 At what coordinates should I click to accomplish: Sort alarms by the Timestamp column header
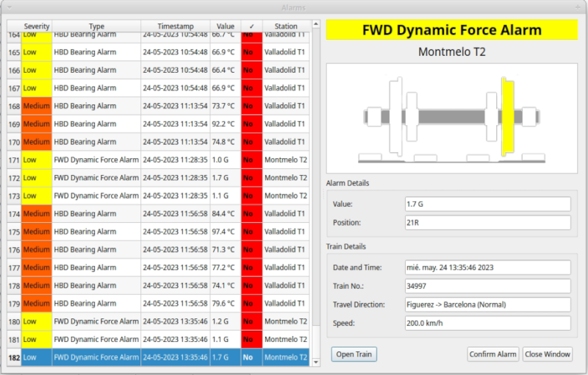tap(174, 26)
